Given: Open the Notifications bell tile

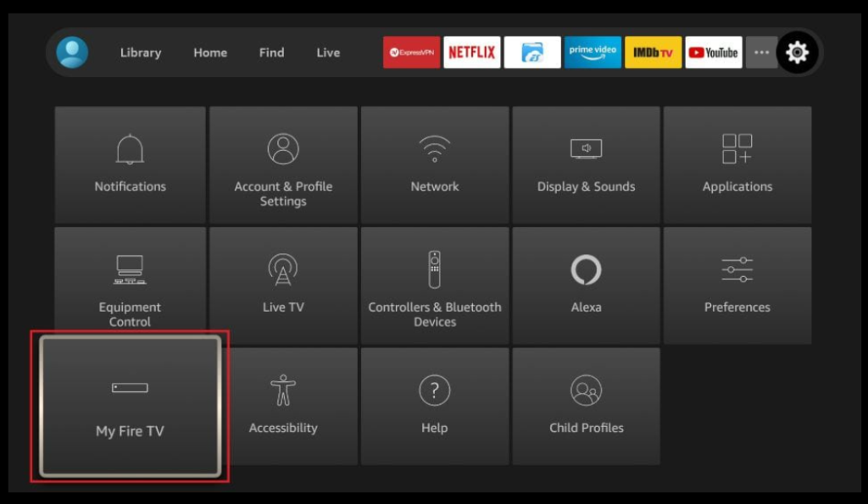Looking at the screenshot, I should (x=130, y=164).
